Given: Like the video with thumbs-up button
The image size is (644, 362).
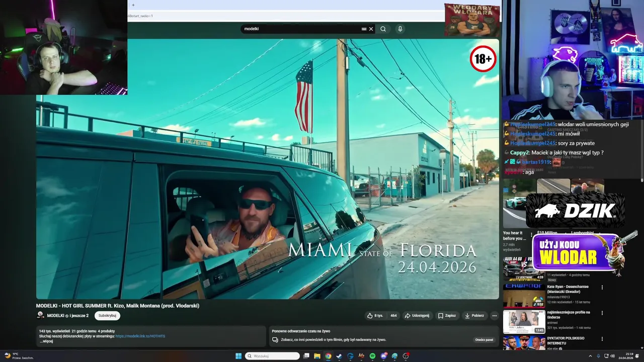Looking at the screenshot, I should 375,316.
